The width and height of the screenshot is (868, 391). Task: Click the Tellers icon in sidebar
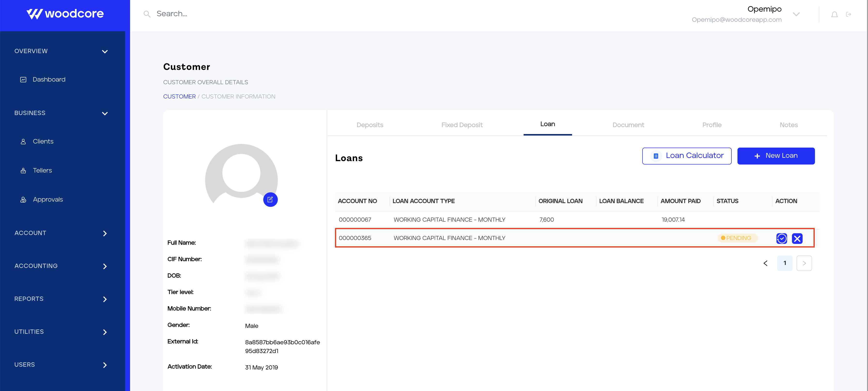(x=23, y=171)
